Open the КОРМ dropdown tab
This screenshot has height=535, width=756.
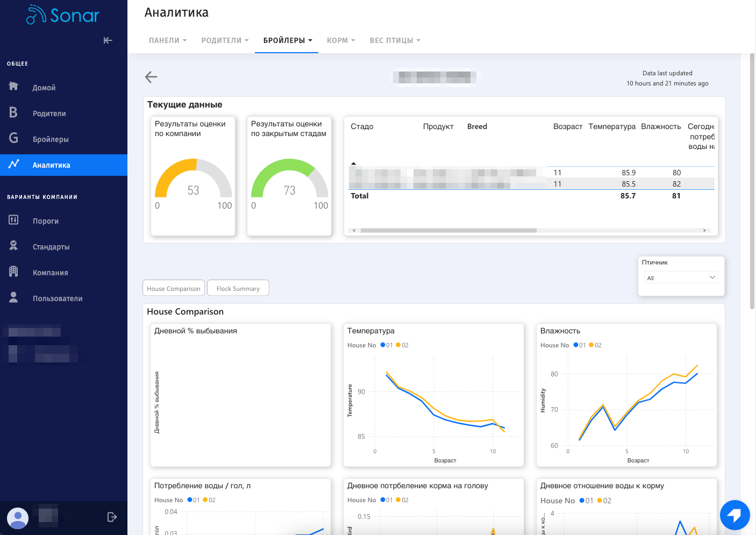pos(341,40)
